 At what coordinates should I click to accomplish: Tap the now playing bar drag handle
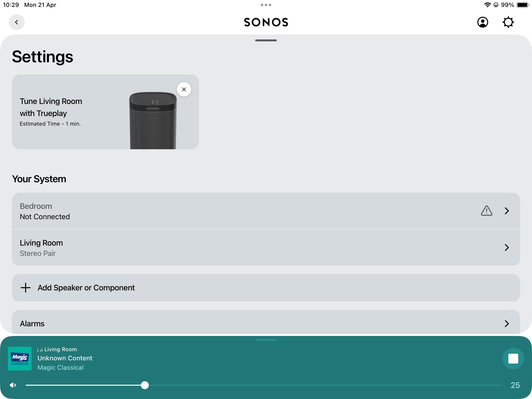(266, 340)
